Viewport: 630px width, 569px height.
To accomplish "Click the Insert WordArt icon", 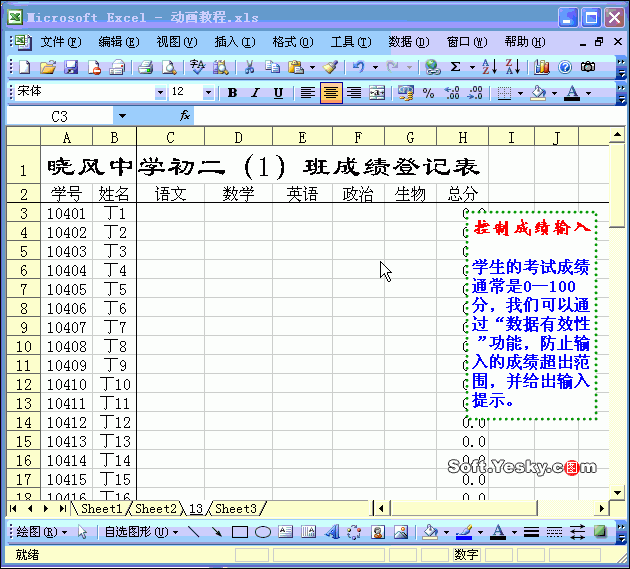I will [x=332, y=532].
